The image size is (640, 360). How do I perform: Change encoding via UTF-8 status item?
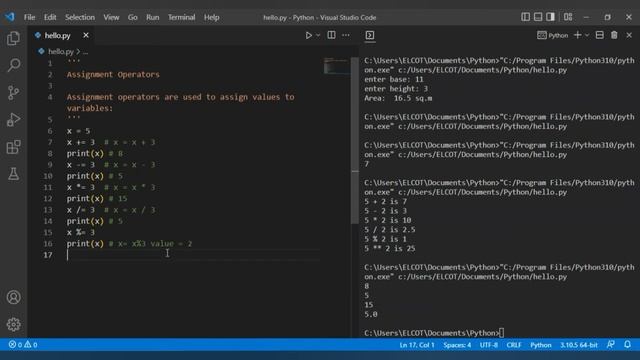pos(489,345)
